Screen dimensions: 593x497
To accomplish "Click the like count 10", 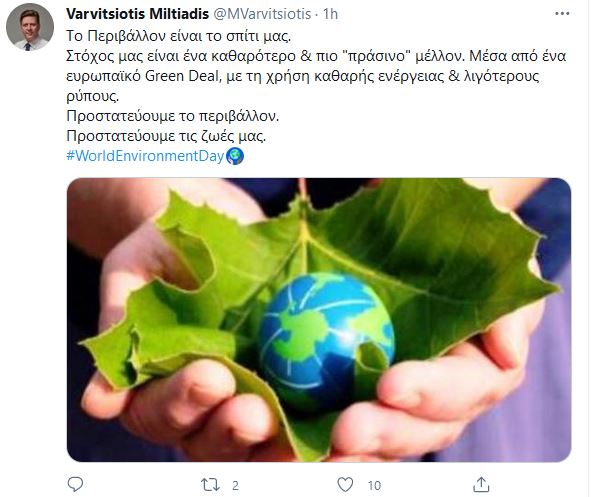I will click(374, 485).
